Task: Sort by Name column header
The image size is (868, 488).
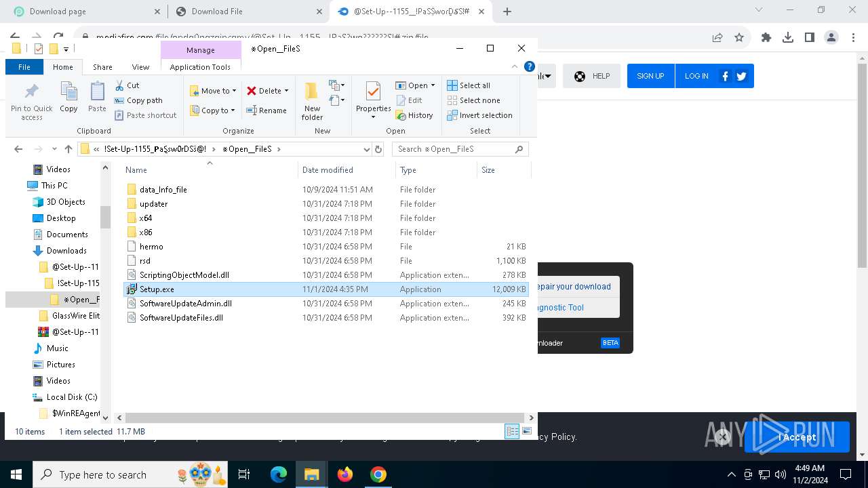Action: 210,170
